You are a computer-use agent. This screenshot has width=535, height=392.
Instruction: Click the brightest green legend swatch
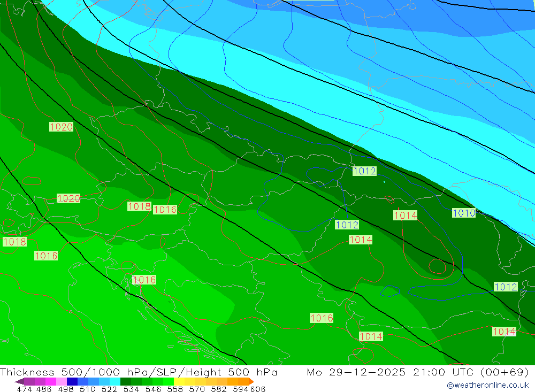pyautogui.click(x=169, y=381)
